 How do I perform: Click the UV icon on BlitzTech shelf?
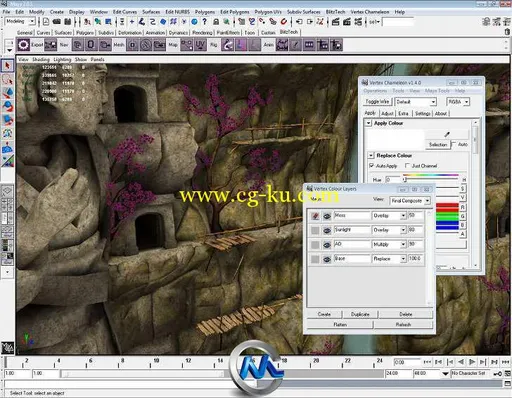(200, 45)
